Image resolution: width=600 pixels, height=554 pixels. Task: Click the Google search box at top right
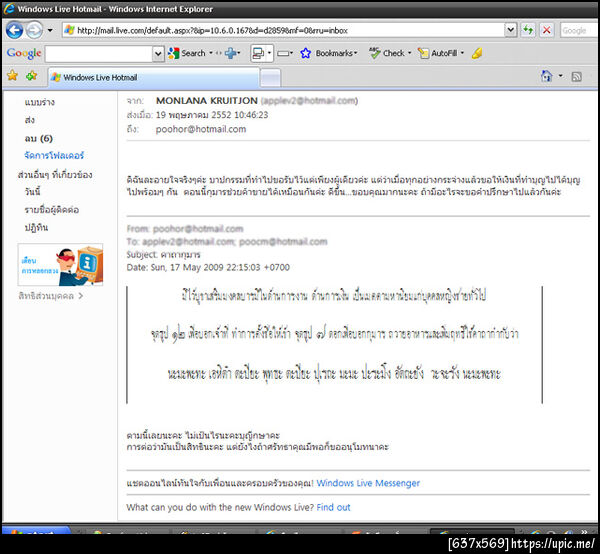pos(579,30)
